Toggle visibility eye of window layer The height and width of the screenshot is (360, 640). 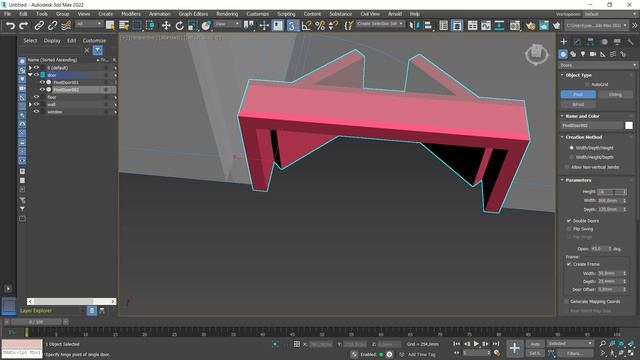[36, 111]
